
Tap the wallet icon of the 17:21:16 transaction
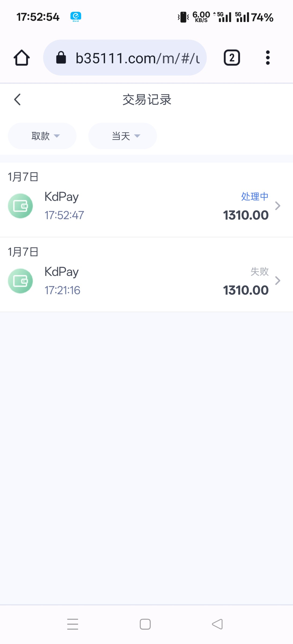tap(20, 281)
